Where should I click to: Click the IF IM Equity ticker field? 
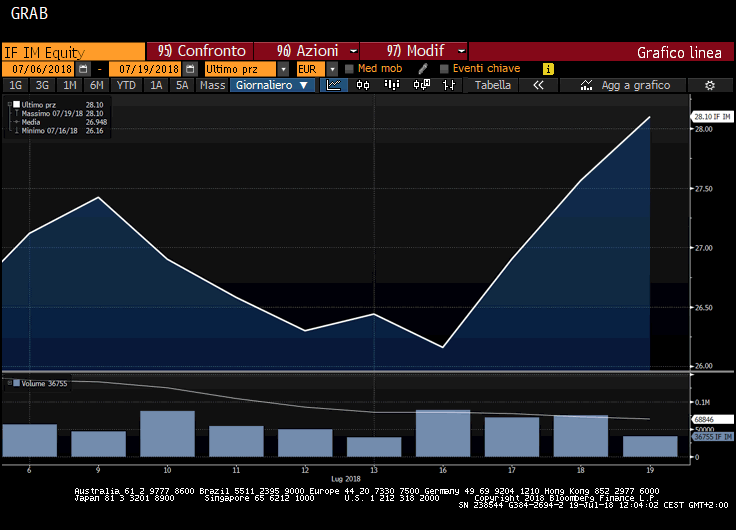click(x=72, y=52)
